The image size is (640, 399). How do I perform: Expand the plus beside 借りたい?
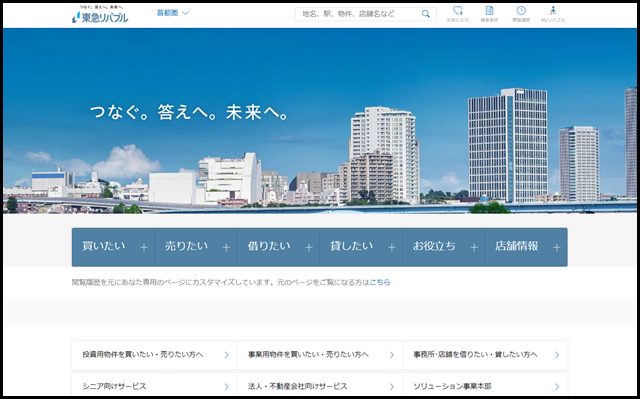pos(309,247)
